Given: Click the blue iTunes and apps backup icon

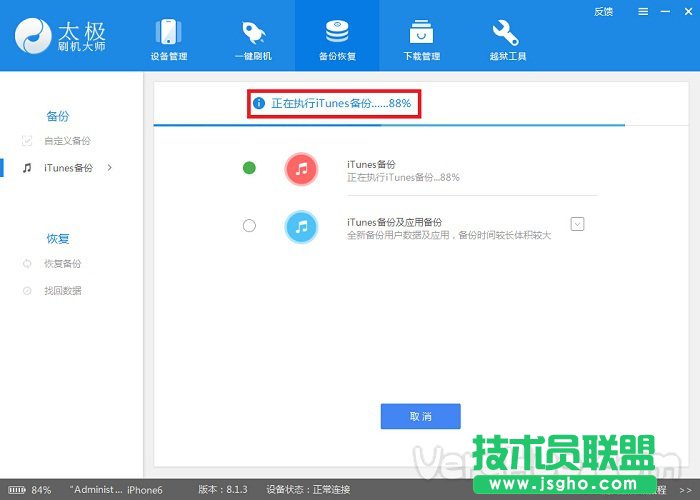Looking at the screenshot, I should click(x=301, y=227).
